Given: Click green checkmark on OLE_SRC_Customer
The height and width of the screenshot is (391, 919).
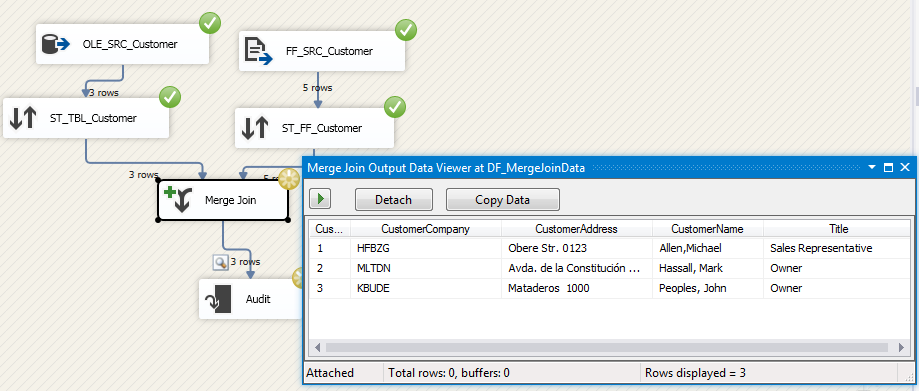Looking at the screenshot, I should (x=210, y=24).
